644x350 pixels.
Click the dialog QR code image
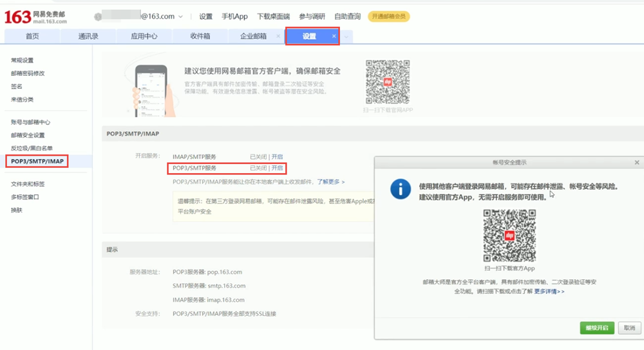[509, 235]
